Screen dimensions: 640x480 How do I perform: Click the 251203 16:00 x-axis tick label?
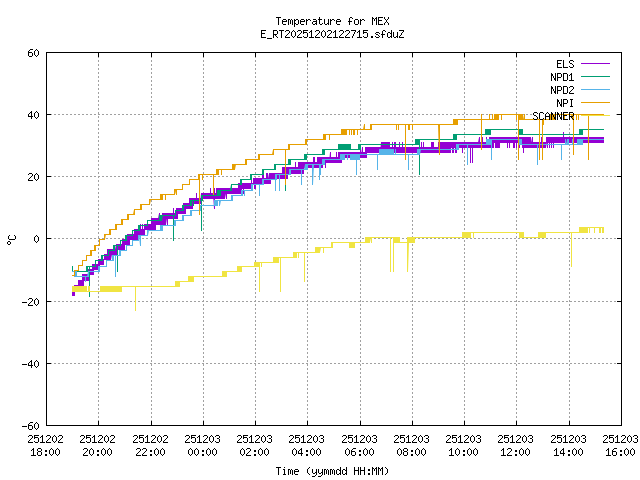[619, 445]
